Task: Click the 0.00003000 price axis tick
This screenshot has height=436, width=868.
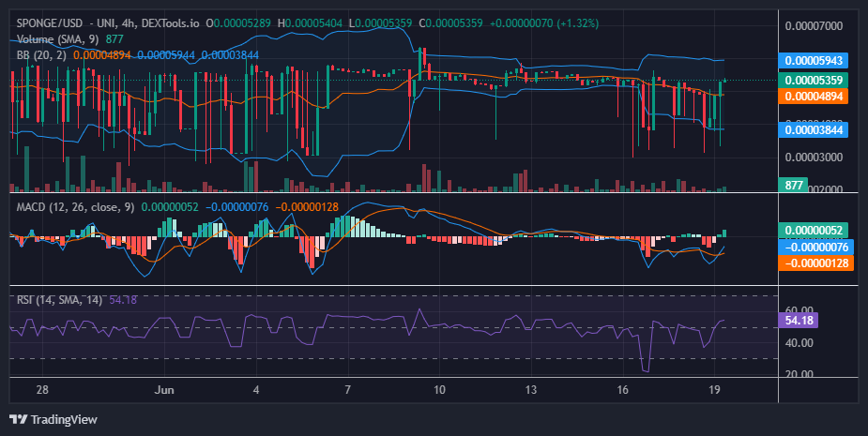Action: (x=814, y=158)
